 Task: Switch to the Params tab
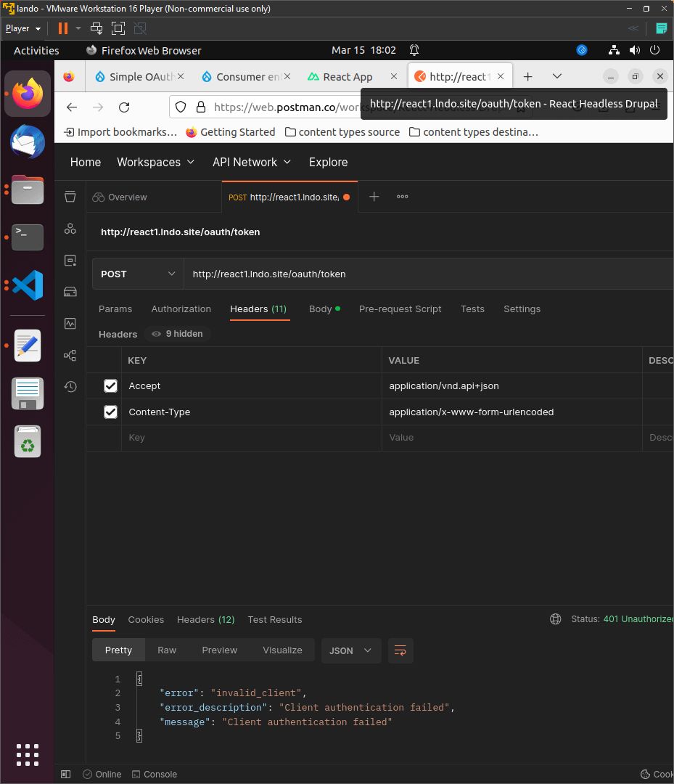click(115, 309)
